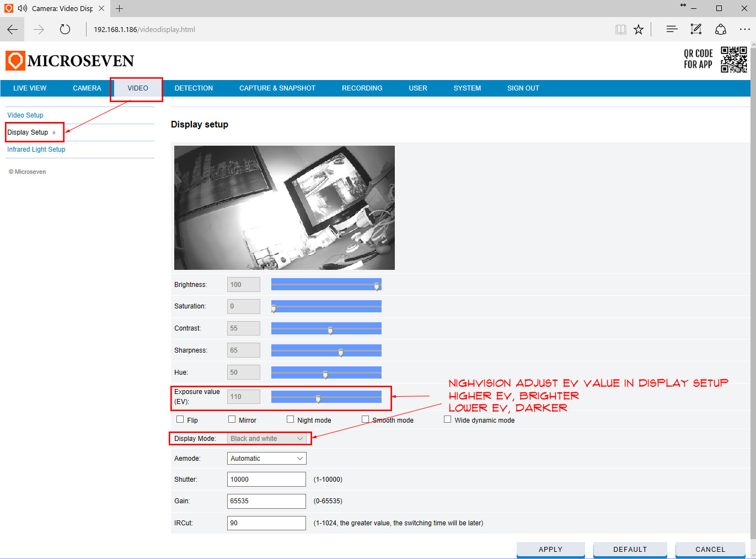Open the Infrared Light Setup link

[36, 150]
